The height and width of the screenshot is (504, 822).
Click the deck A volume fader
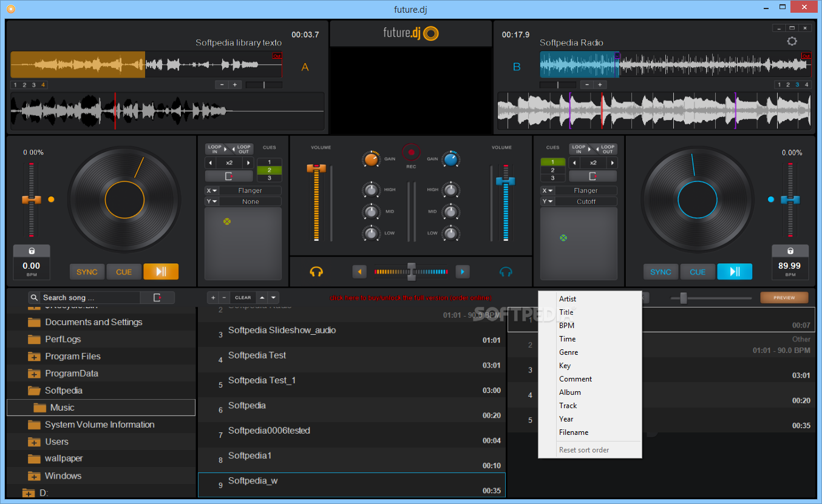click(316, 168)
